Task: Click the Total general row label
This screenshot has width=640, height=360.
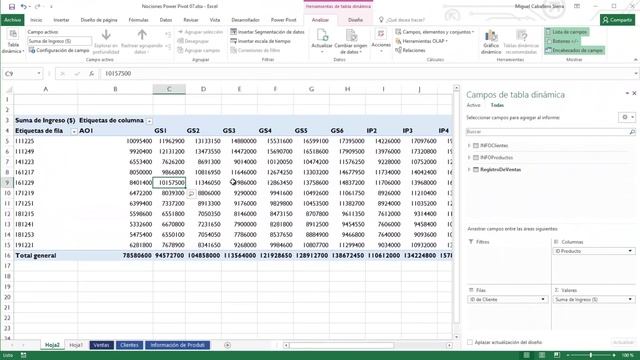Action: pos(36,256)
